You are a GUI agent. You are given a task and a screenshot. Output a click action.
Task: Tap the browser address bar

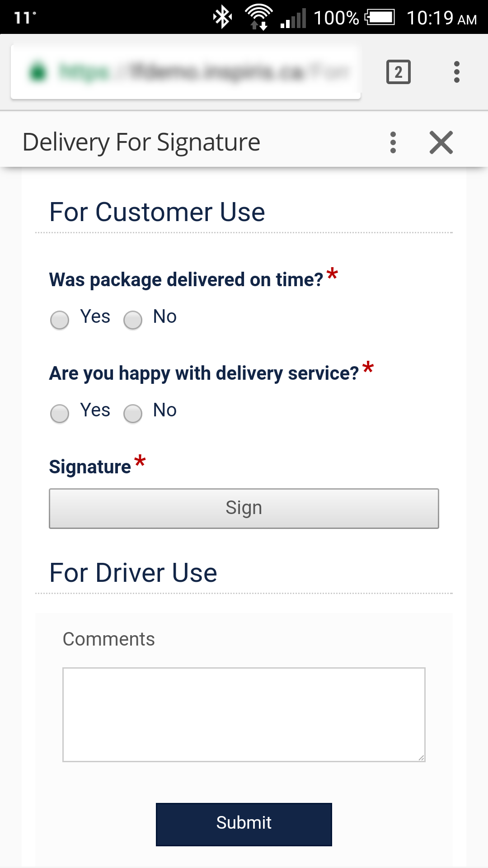coord(203,72)
